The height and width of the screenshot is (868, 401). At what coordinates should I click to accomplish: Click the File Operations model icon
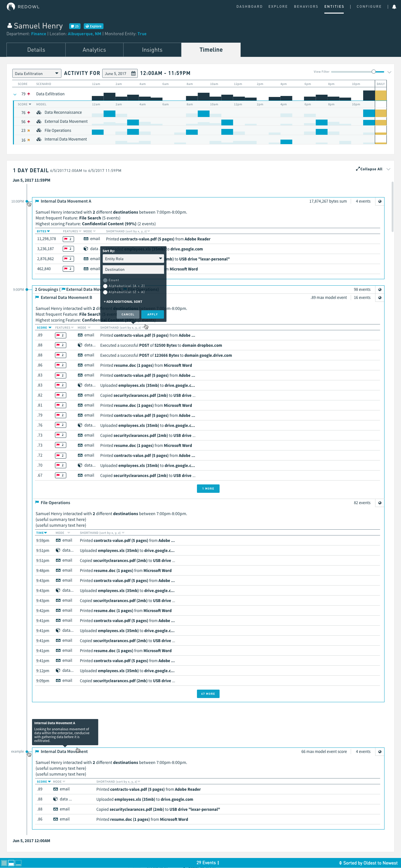pos(39,131)
